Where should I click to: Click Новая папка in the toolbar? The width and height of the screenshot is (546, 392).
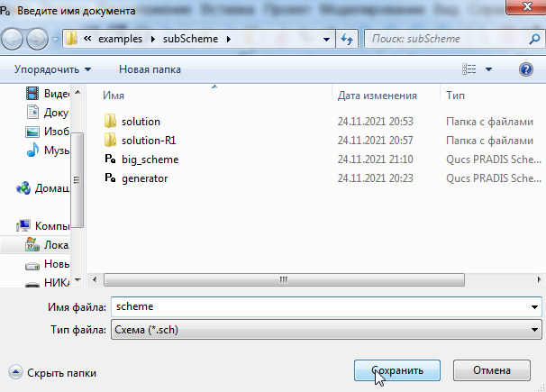150,69
